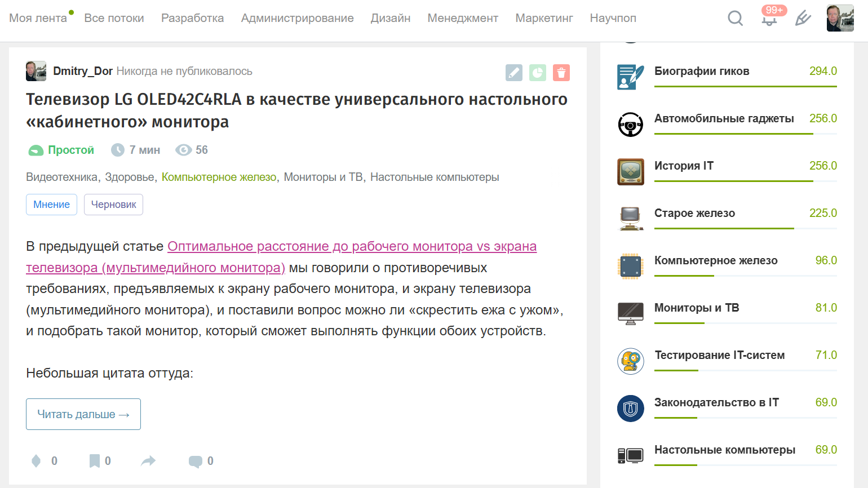868x488 pixels.
Task: Click the reading time clock icon
Action: [118, 150]
